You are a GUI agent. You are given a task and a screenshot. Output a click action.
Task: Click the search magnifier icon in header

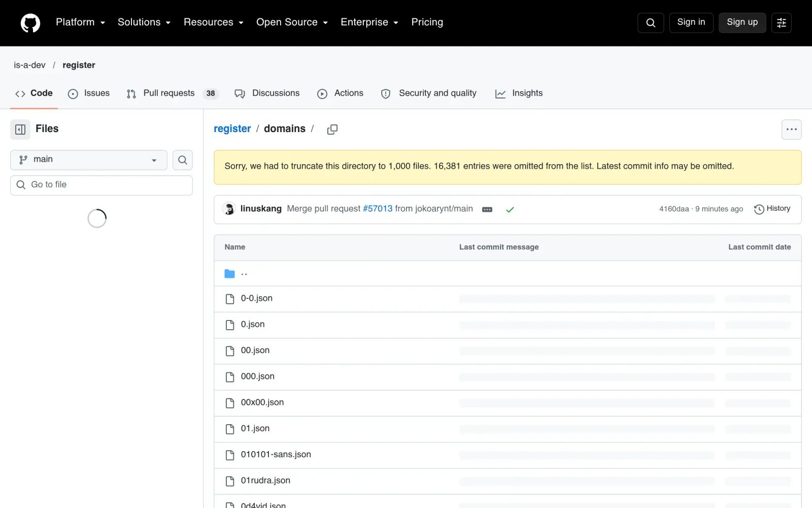pos(651,23)
